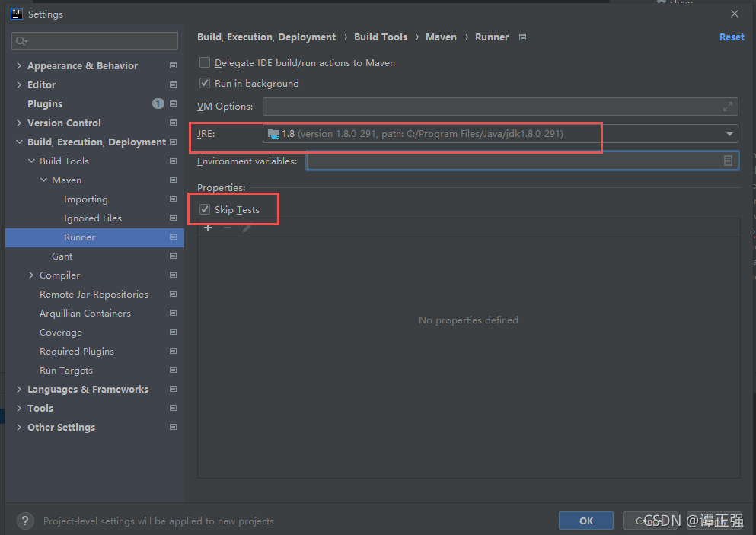Click project-level icon beside Required Plugins

point(173,352)
